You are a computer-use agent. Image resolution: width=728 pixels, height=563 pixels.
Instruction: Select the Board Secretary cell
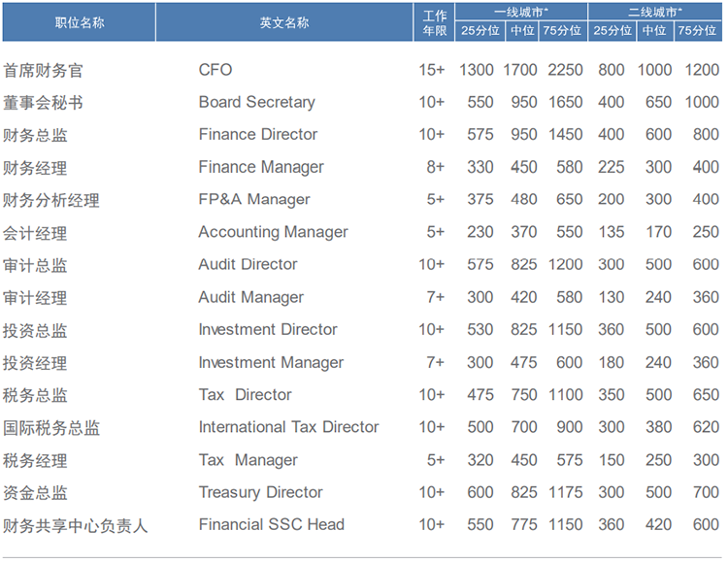tap(256, 102)
